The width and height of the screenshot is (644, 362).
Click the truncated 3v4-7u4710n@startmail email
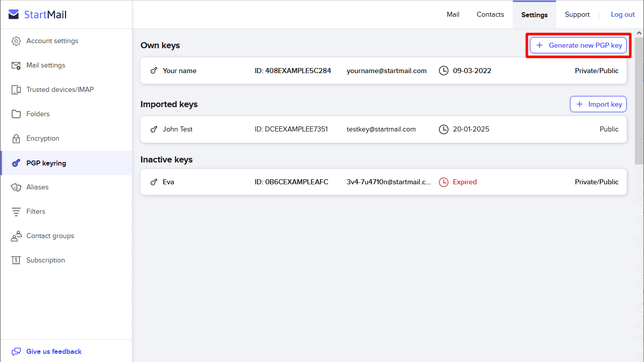[x=389, y=182]
